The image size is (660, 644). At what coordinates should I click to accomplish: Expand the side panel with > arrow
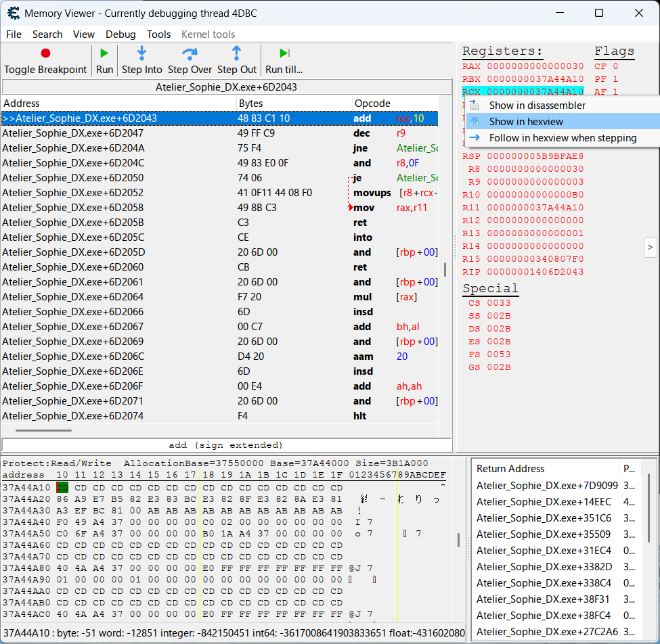[650, 248]
